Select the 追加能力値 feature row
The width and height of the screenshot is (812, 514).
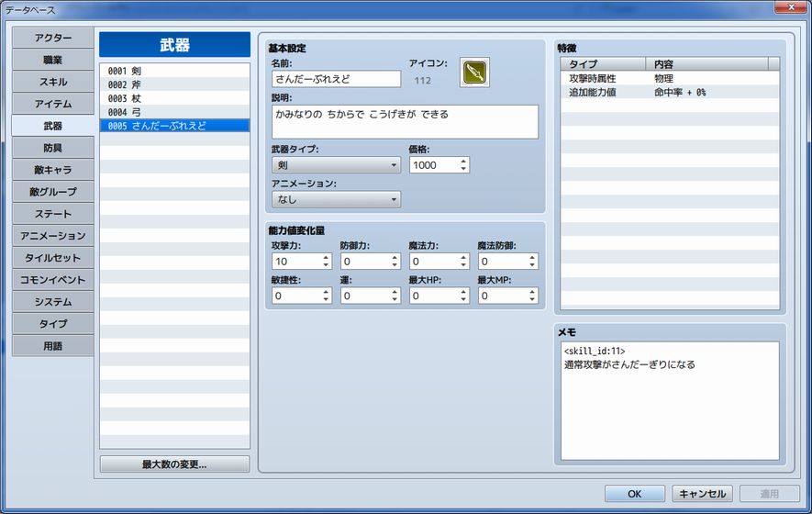pyautogui.click(x=670, y=92)
